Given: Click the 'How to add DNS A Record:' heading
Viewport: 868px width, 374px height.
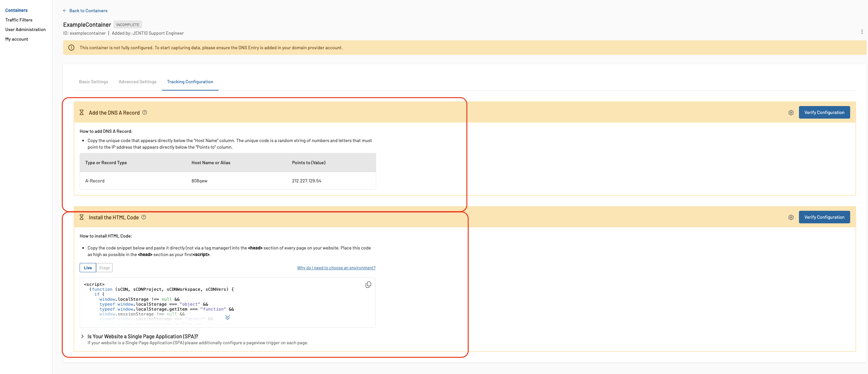Looking at the screenshot, I should click(x=106, y=131).
